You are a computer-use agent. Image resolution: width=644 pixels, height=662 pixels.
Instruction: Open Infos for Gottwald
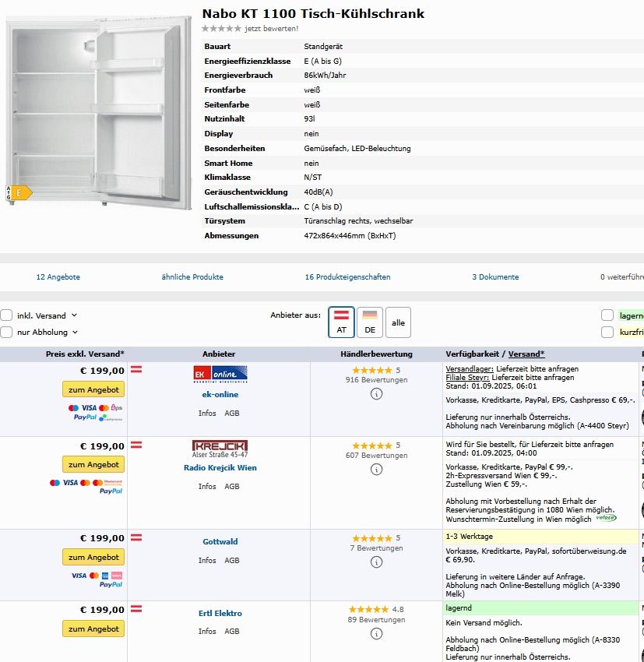click(207, 560)
